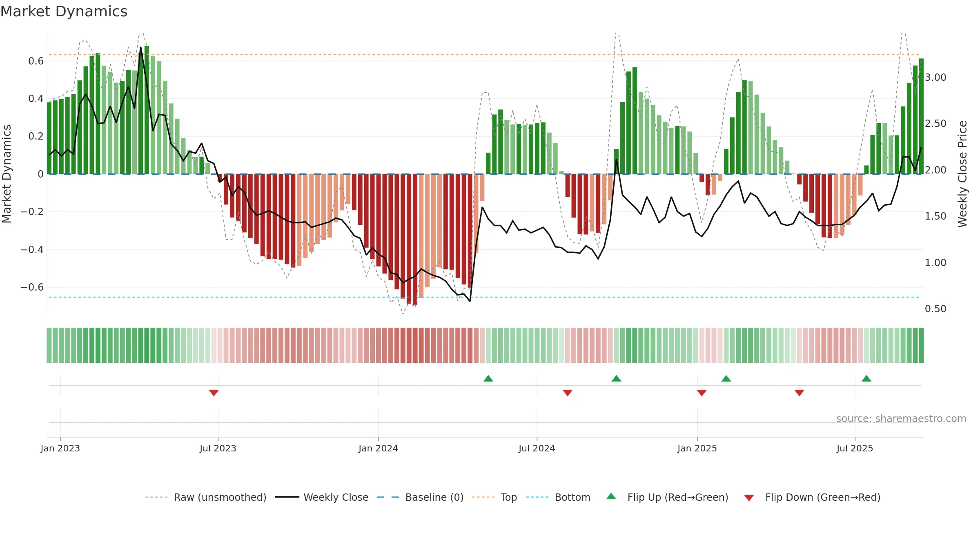Click the source: sharemaestro.com text
The image size is (980, 551).
[901, 419]
